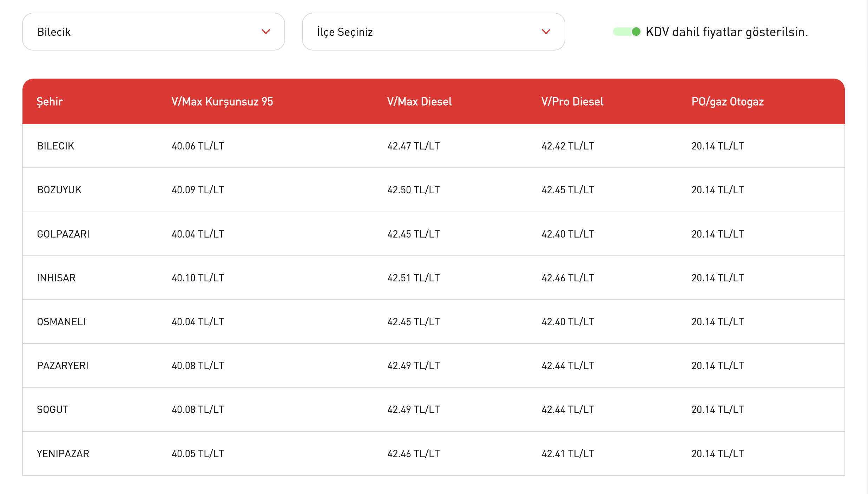This screenshot has height=494, width=868.
Task: Click YENIPAZAR's Kurşunsuz 95 price 40.05 TL/LT
Action: (x=198, y=454)
